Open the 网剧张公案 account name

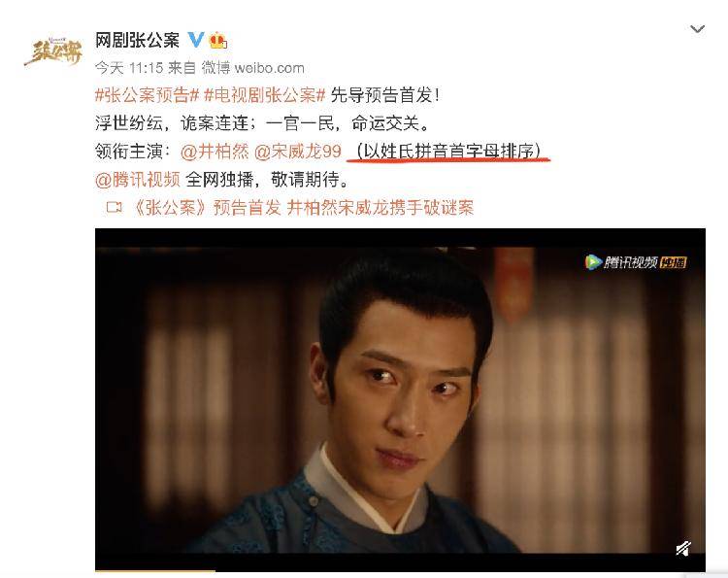(137, 41)
